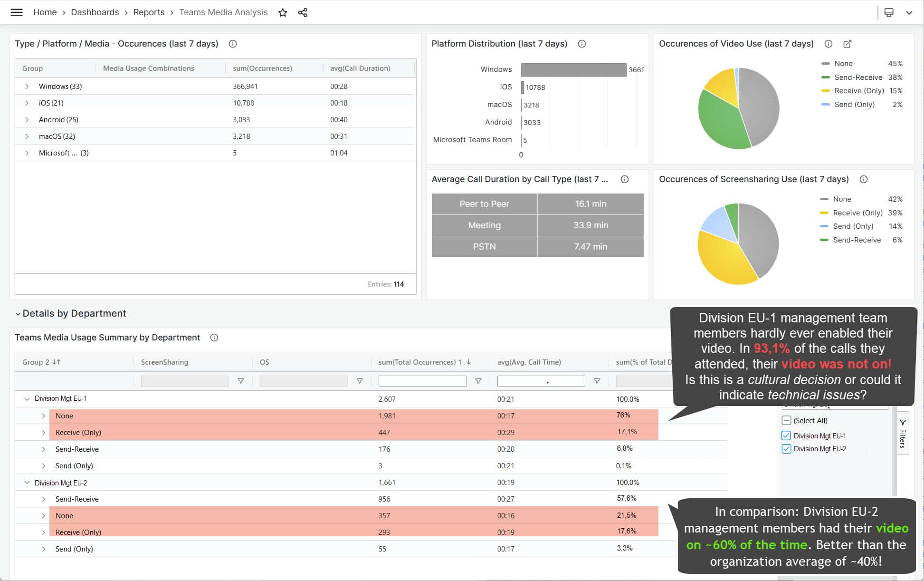Image resolution: width=924 pixels, height=581 pixels.
Task: Navigate to Home breadcrumb link
Action: tap(45, 12)
